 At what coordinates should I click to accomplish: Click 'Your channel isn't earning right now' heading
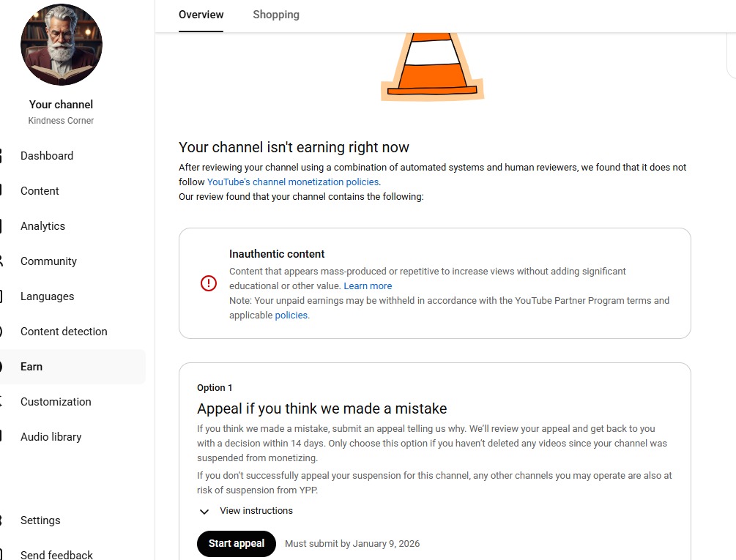(294, 147)
